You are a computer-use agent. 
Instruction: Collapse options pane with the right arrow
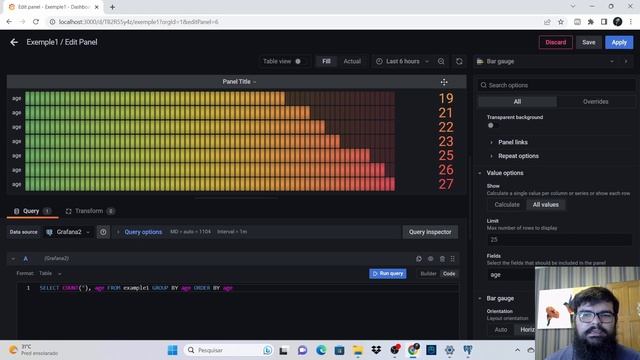tap(626, 61)
